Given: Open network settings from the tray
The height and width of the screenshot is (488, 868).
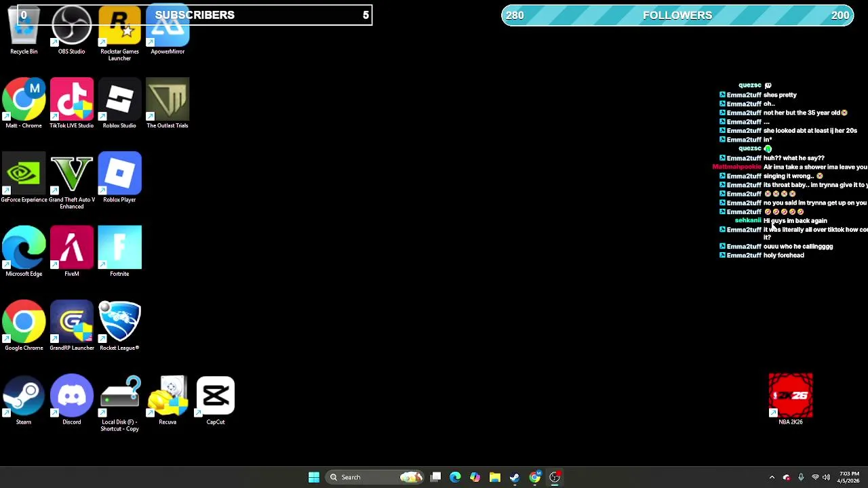Looking at the screenshot, I should pos(815,477).
